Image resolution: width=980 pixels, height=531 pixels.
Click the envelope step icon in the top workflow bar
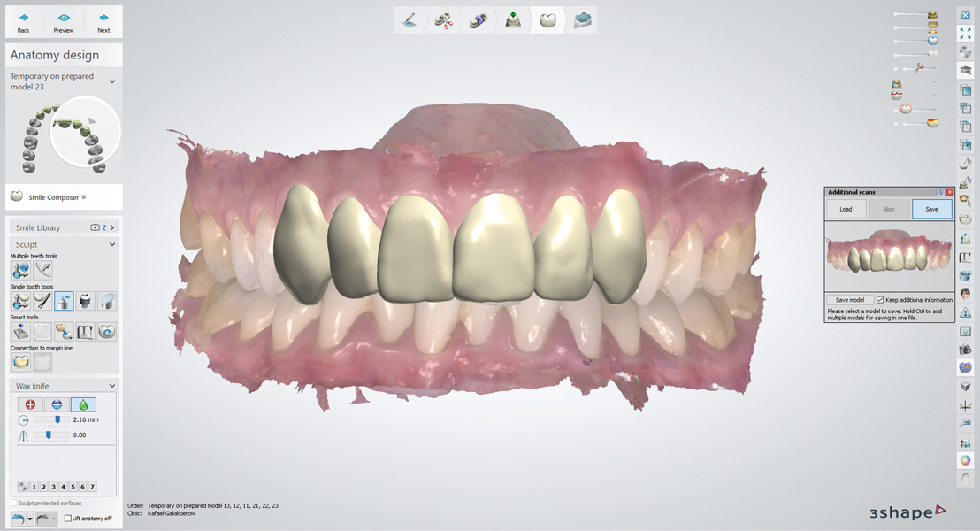point(581,20)
